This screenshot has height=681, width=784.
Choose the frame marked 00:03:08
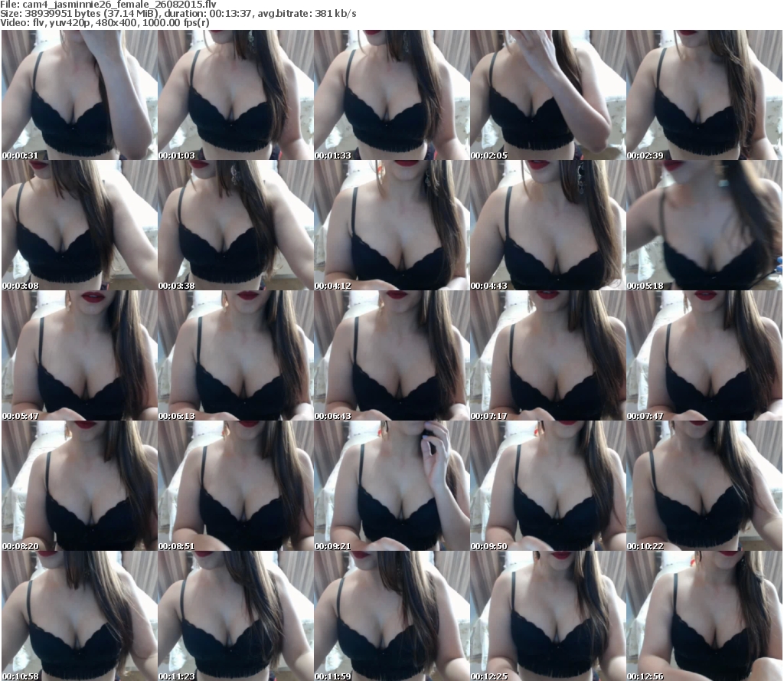coord(80,225)
